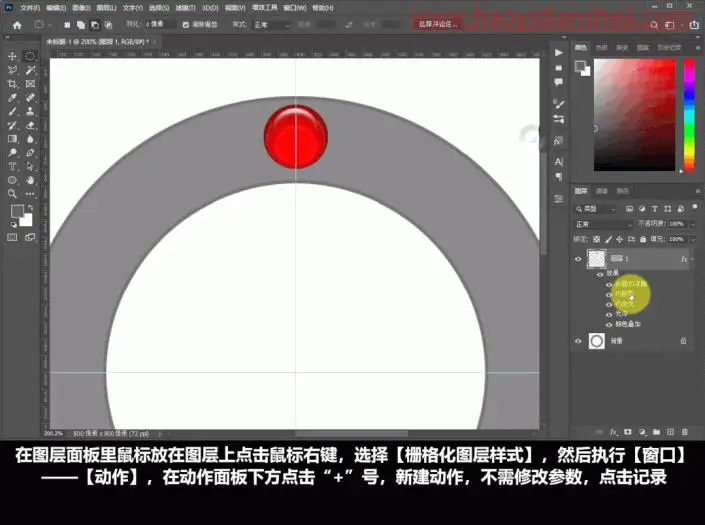Select the Healing Brush tool

point(30,98)
